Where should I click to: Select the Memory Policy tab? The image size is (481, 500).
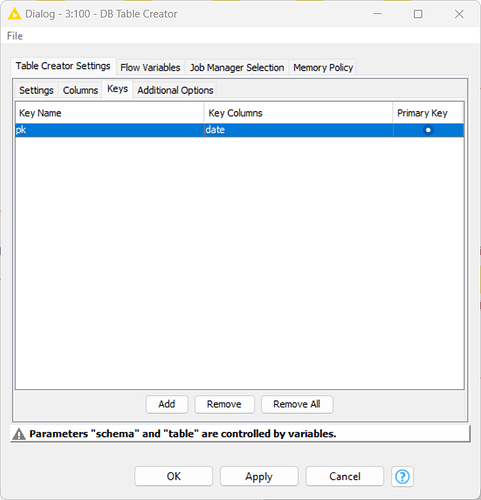[x=323, y=67]
